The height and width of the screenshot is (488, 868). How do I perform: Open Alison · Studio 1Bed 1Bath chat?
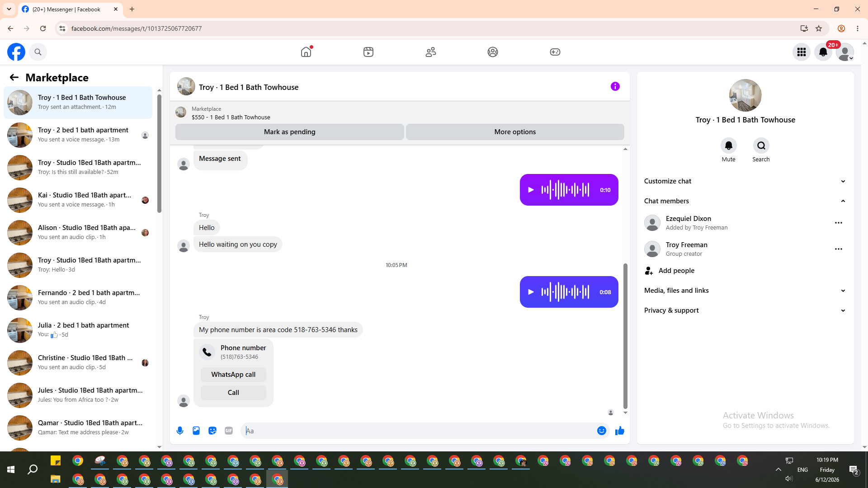coord(78,232)
